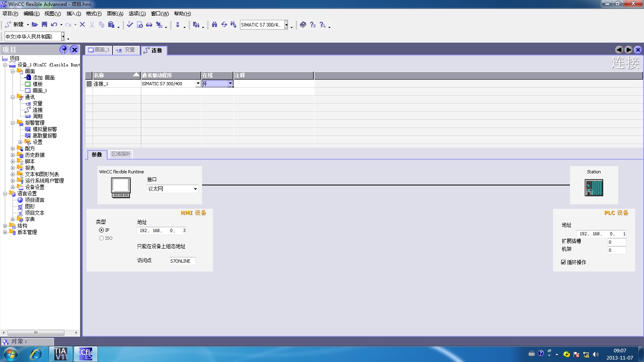644x362 pixels.
Task: Select the ISO address type radio button
Action: (101, 238)
